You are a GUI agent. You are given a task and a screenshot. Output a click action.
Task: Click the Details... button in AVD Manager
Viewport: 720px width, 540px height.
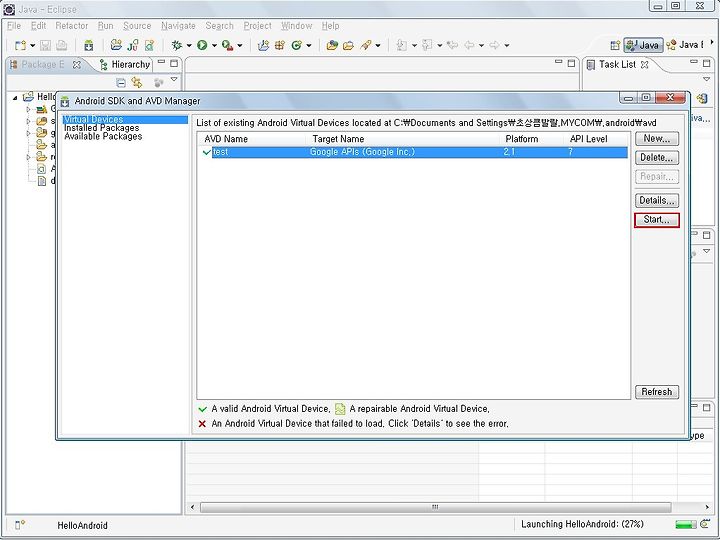click(657, 200)
